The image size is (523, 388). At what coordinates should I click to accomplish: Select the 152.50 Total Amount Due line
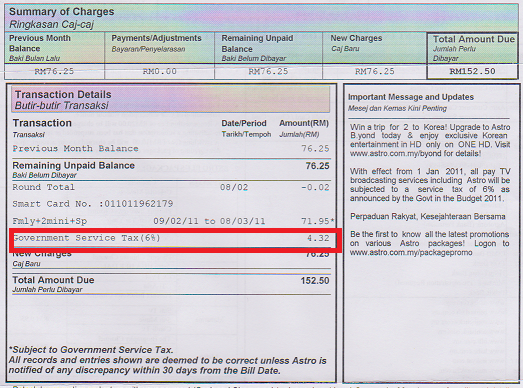pos(171,284)
